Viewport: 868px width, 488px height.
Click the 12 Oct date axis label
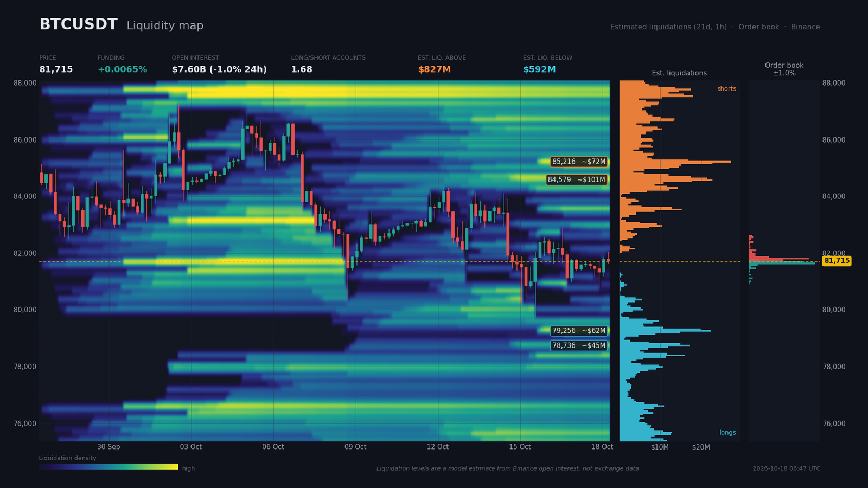click(x=438, y=447)
